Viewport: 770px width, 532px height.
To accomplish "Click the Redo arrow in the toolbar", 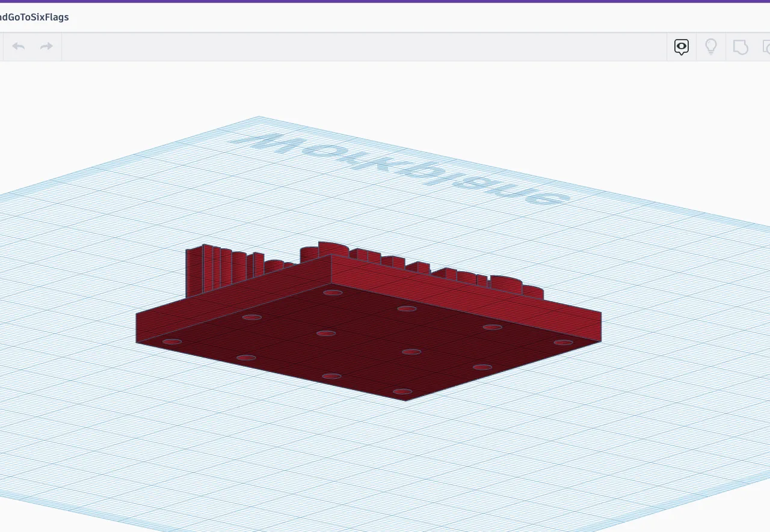I will tap(46, 46).
